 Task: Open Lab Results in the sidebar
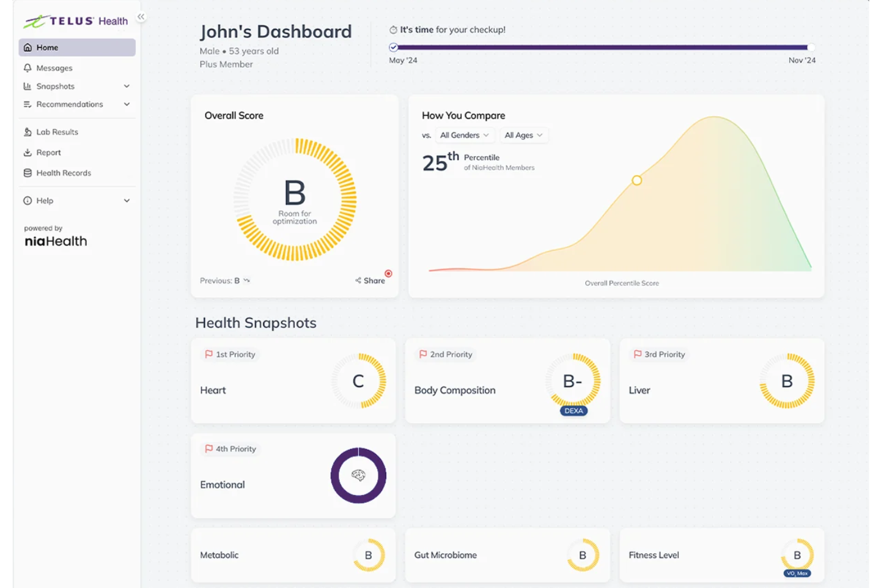tap(77, 132)
